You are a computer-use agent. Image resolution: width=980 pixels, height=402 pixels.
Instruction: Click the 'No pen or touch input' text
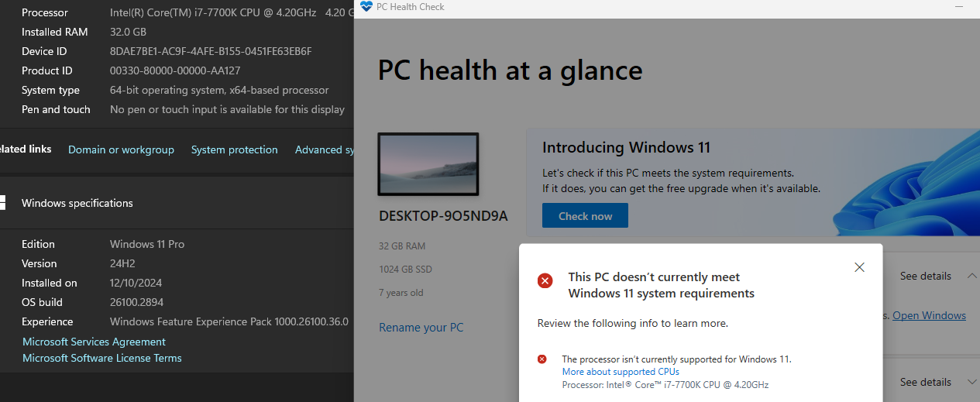coord(227,109)
